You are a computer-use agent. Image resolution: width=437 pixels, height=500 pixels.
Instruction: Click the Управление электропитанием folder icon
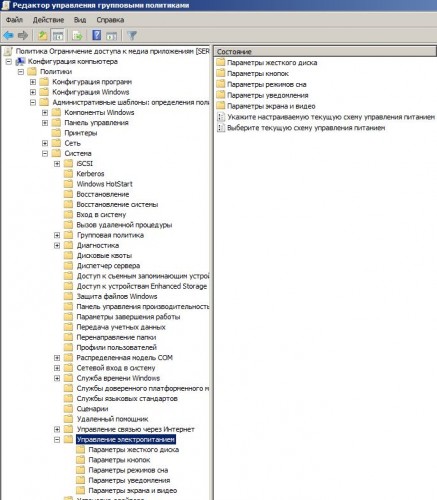(x=68, y=439)
